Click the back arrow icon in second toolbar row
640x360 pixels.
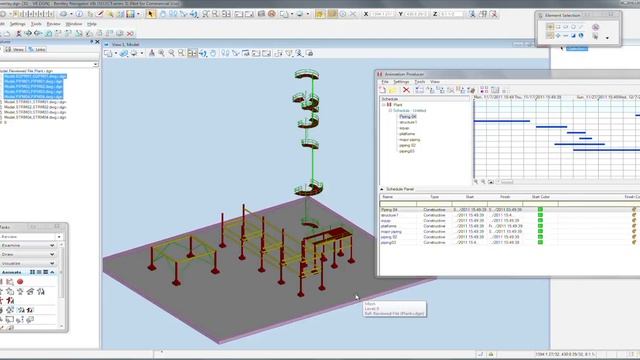pyautogui.click(x=38, y=33)
